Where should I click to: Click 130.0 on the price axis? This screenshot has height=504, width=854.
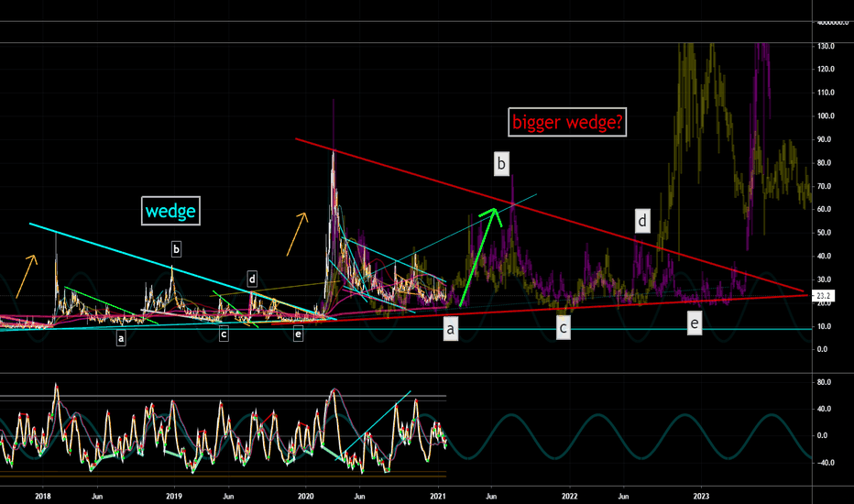click(826, 47)
